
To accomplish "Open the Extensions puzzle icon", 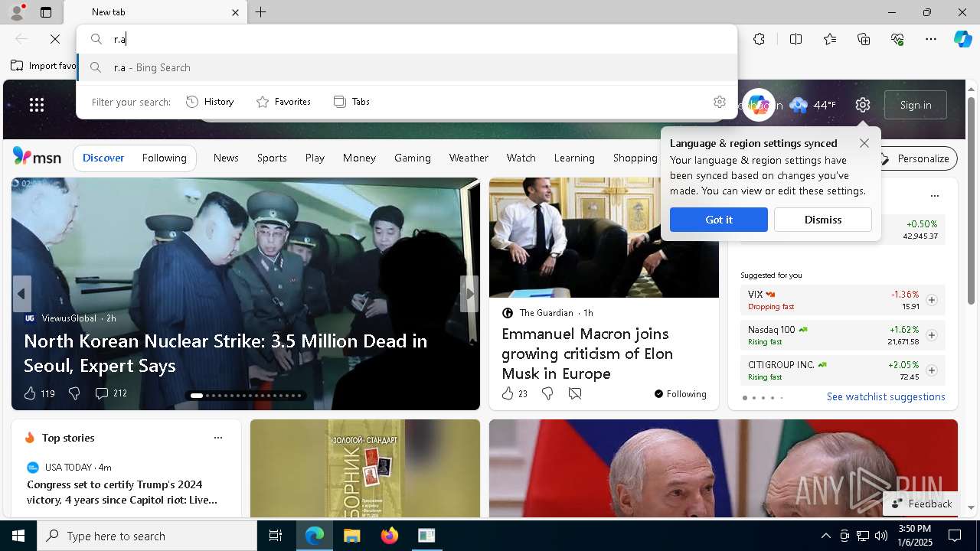I will point(759,39).
